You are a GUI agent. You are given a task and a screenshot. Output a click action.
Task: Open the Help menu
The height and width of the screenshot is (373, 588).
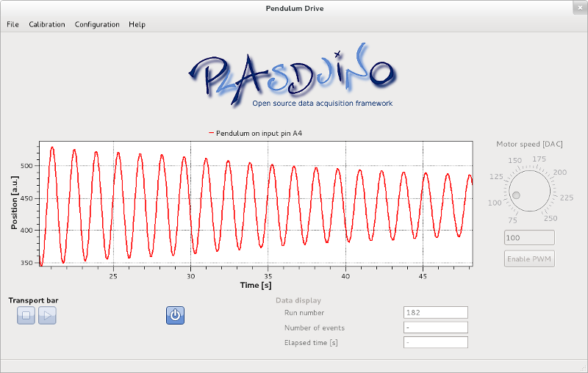(137, 24)
